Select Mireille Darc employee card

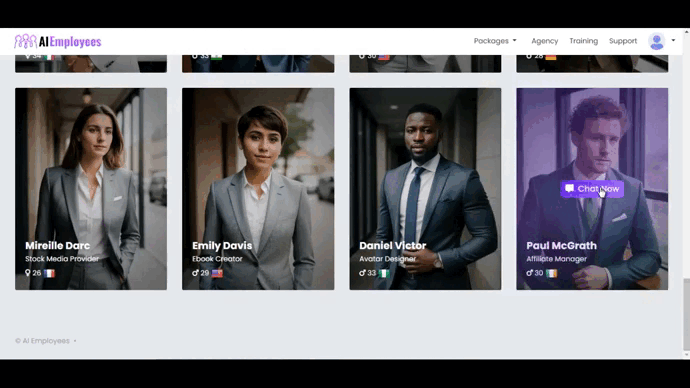tap(91, 189)
